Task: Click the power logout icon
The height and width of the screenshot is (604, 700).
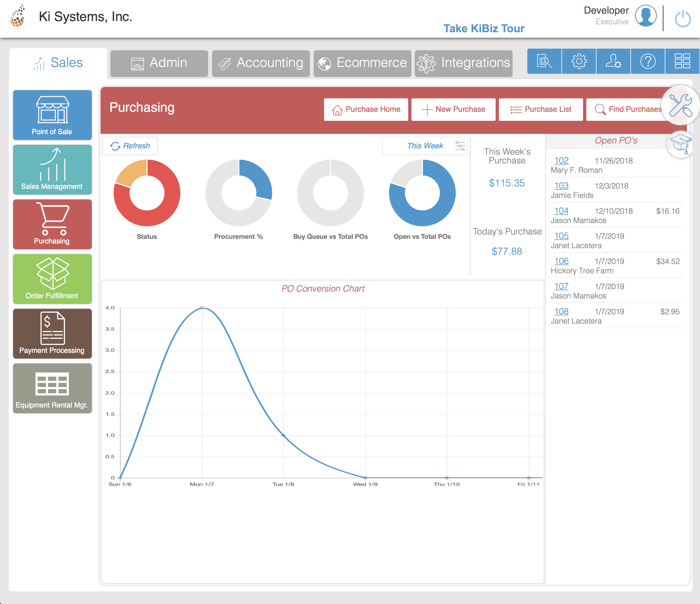Action: pos(683,18)
